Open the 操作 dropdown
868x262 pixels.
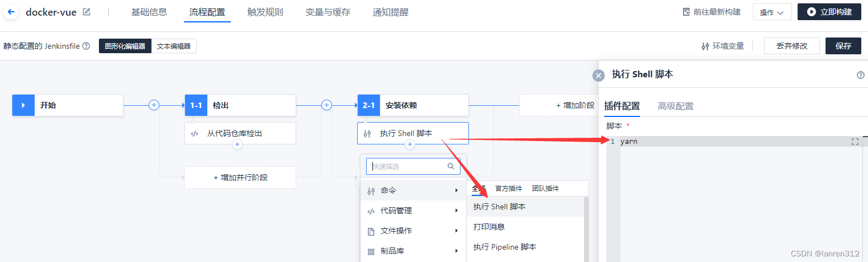point(772,12)
